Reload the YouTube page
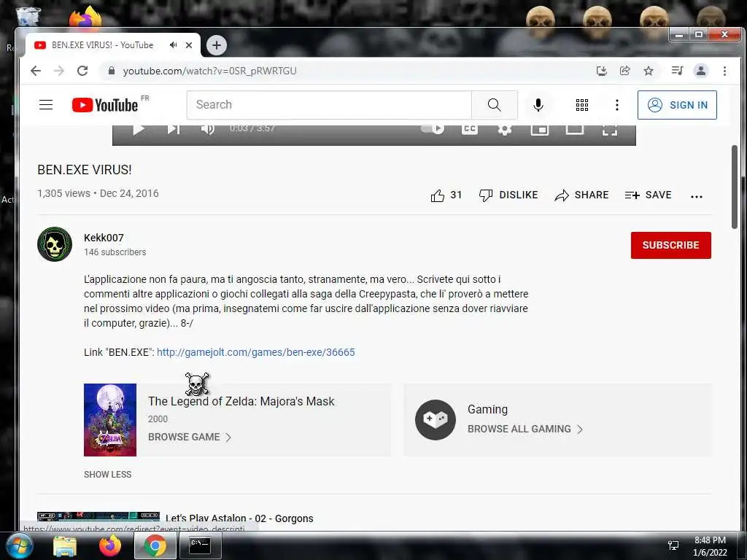747x560 pixels. (x=82, y=71)
